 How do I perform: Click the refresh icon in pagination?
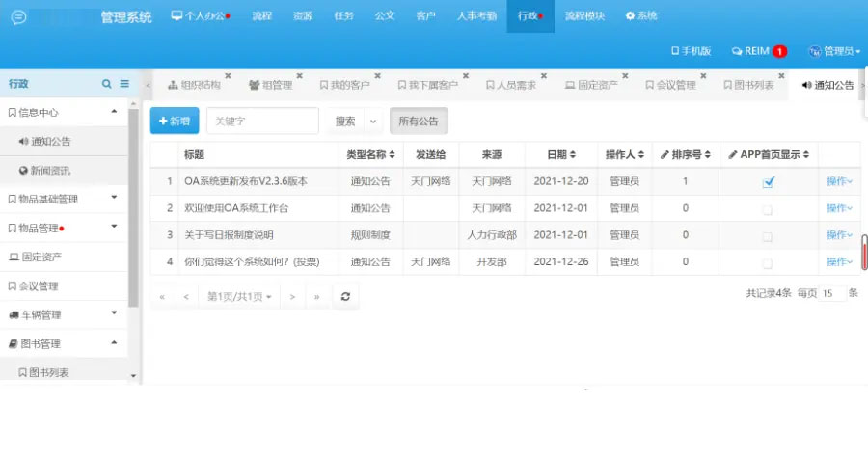345,297
